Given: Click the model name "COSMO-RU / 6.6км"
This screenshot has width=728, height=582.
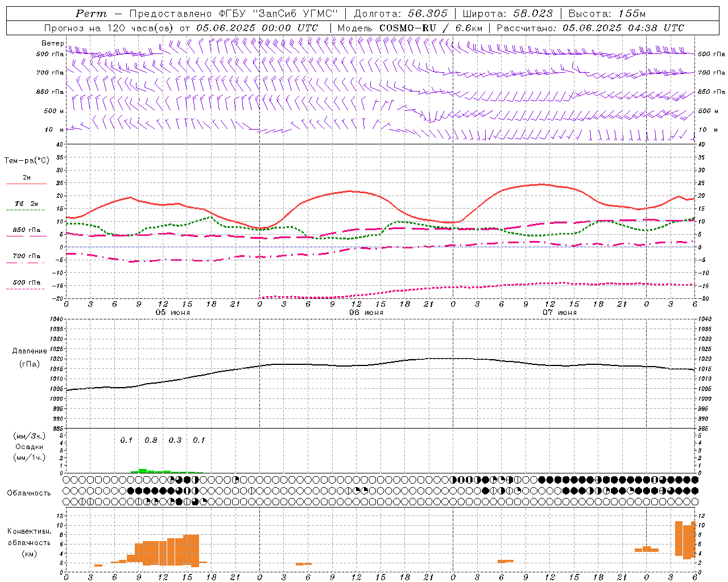Looking at the screenshot, I should coord(431,28).
